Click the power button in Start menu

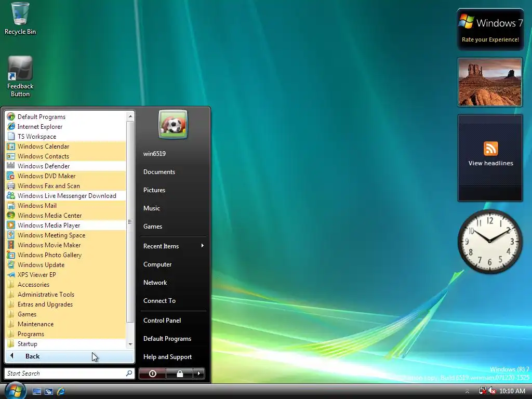click(152, 374)
